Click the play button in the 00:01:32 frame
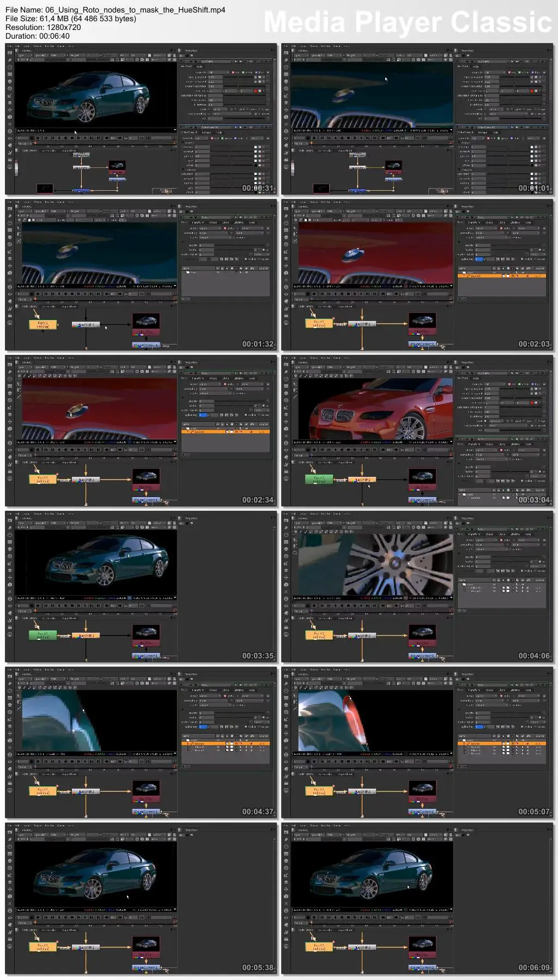558x980 pixels. point(86,294)
